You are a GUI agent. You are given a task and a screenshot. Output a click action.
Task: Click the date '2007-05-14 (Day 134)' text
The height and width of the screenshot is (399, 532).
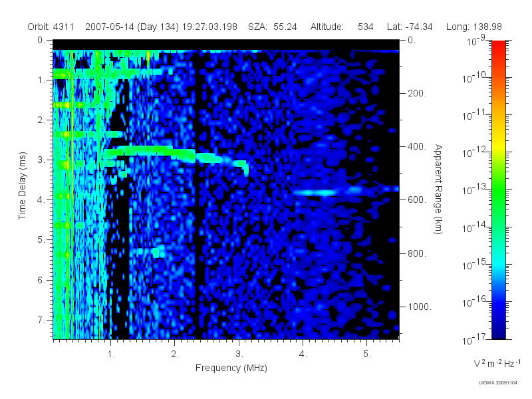(132, 27)
